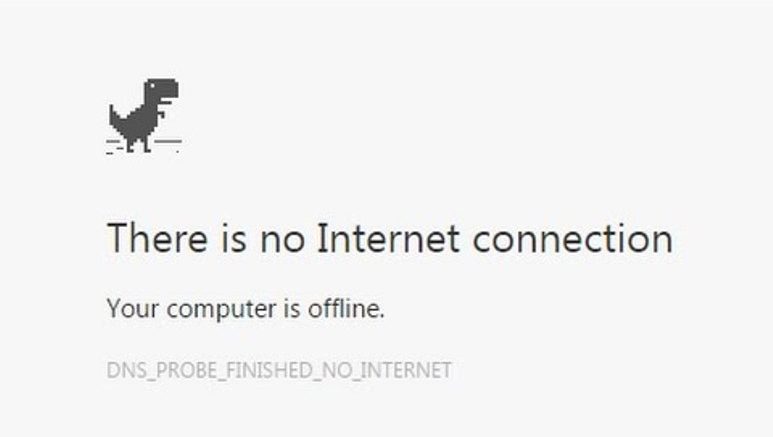This screenshot has width=773, height=437.
Task: Click the word 'Internet' in the heading
Action: point(388,238)
